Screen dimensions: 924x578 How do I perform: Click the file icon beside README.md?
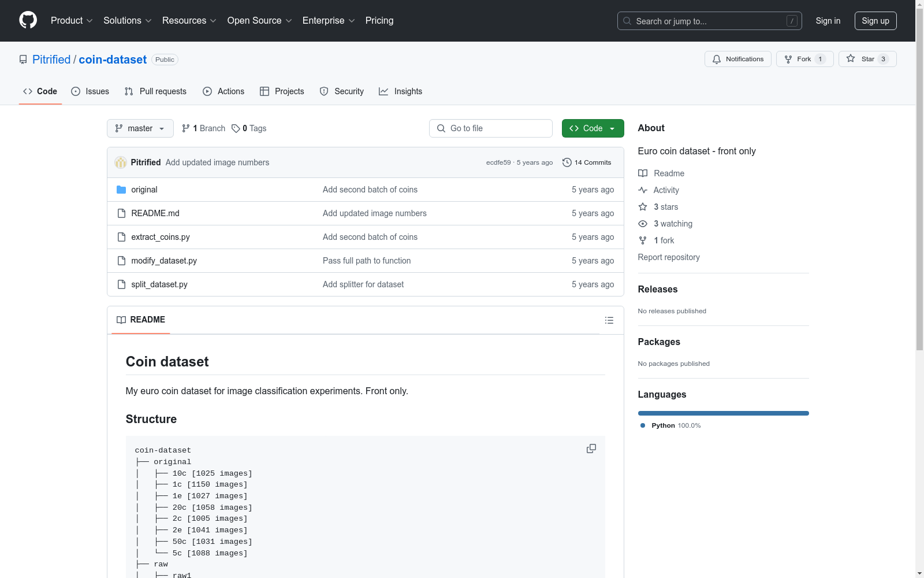coord(121,213)
